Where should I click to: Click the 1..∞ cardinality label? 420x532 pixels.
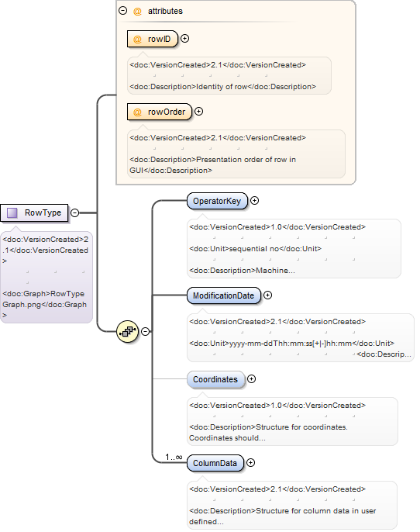point(174,457)
